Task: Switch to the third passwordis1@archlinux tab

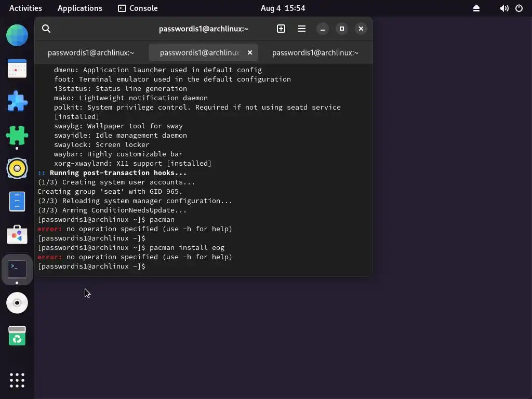Action: [315, 52]
